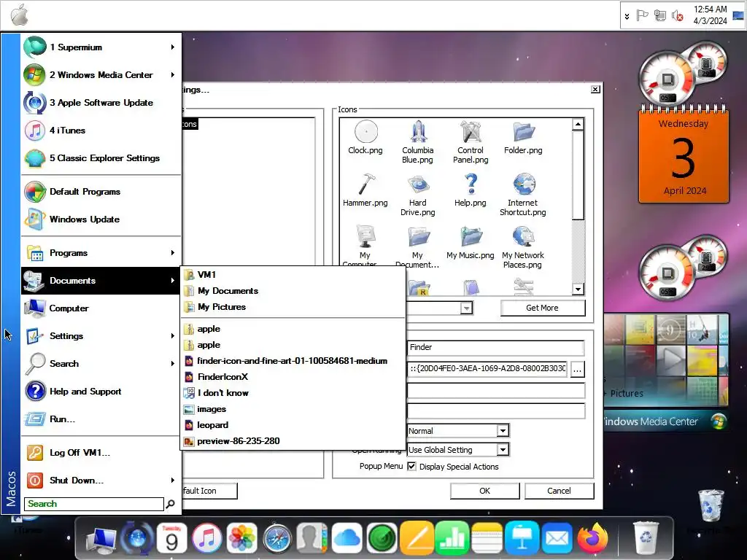Toggle Display Special Actions checkbox
The image size is (747, 560).
coord(411,467)
